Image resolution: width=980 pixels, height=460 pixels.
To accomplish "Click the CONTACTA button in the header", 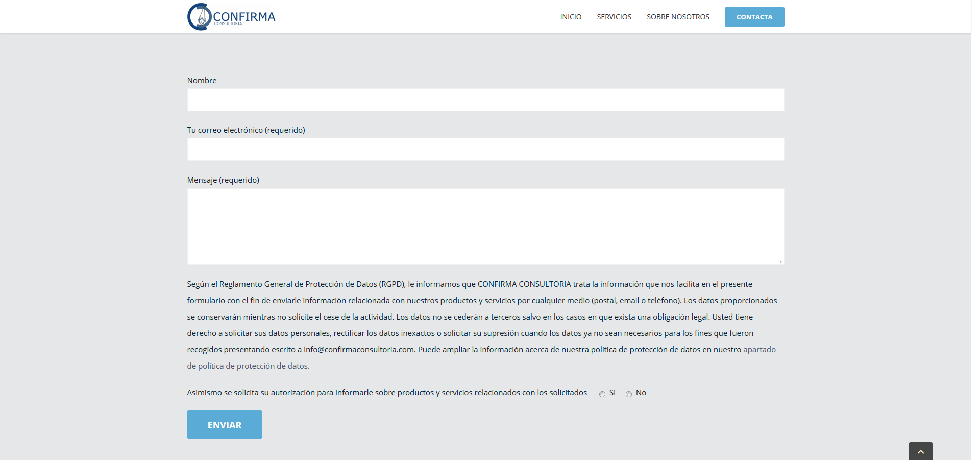I will (x=754, y=17).
